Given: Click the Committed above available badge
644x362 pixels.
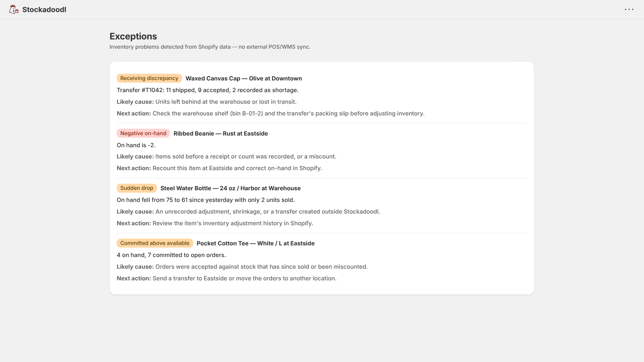Looking at the screenshot, I should click(155, 243).
